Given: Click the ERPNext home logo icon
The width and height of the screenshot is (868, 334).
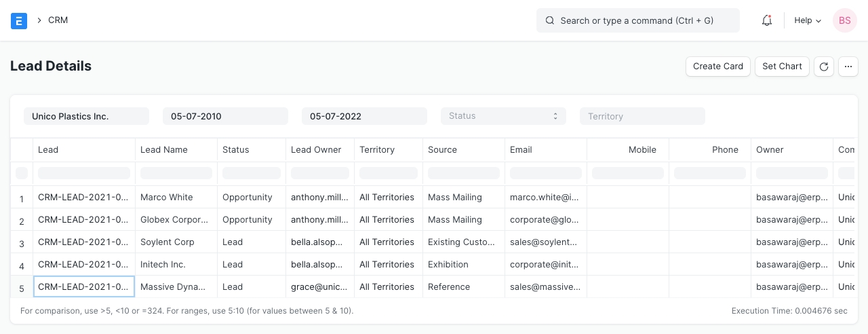Looking at the screenshot, I should (x=19, y=20).
